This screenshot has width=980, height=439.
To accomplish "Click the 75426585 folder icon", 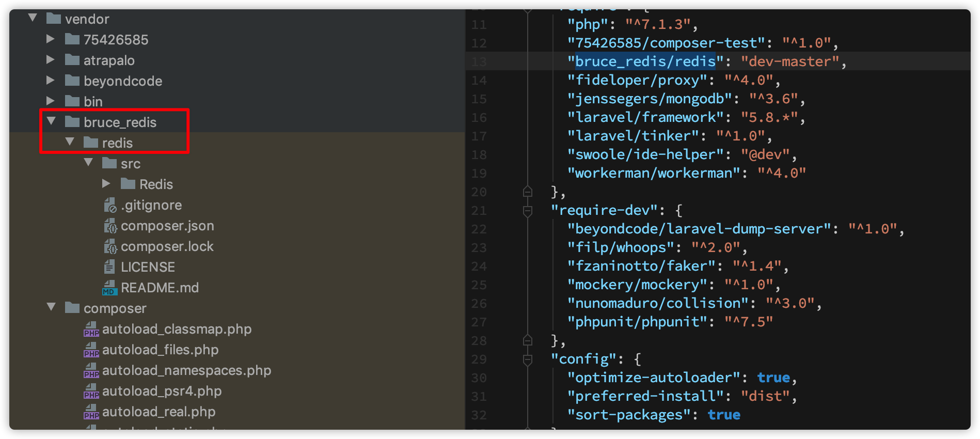I will (72, 39).
